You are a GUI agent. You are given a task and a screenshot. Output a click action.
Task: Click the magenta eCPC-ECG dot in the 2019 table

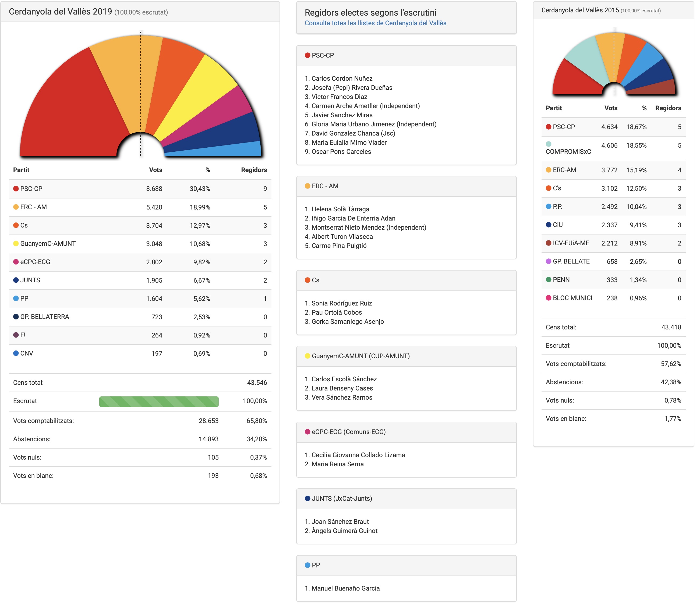click(16, 262)
